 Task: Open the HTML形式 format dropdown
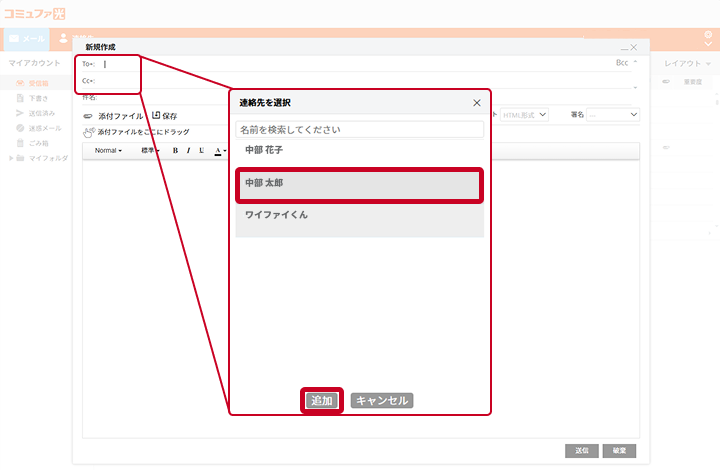525,115
